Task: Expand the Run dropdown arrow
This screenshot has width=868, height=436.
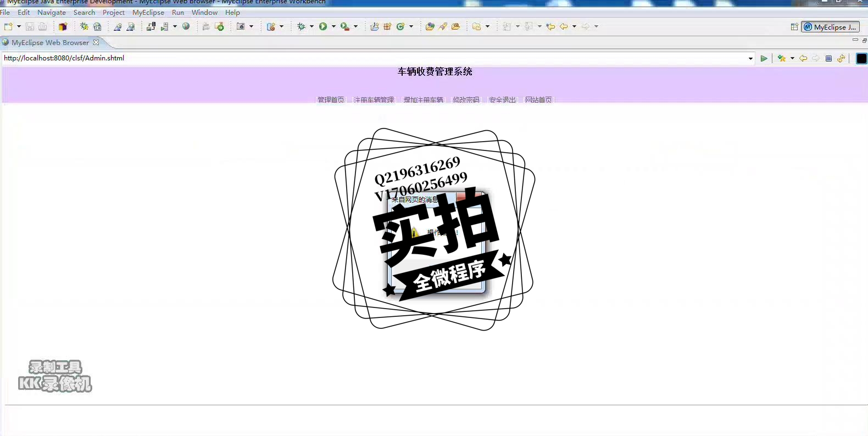Action: click(333, 26)
